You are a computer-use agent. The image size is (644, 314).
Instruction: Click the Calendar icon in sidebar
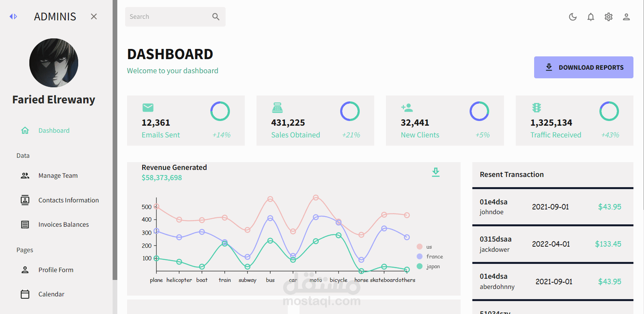[25, 294]
